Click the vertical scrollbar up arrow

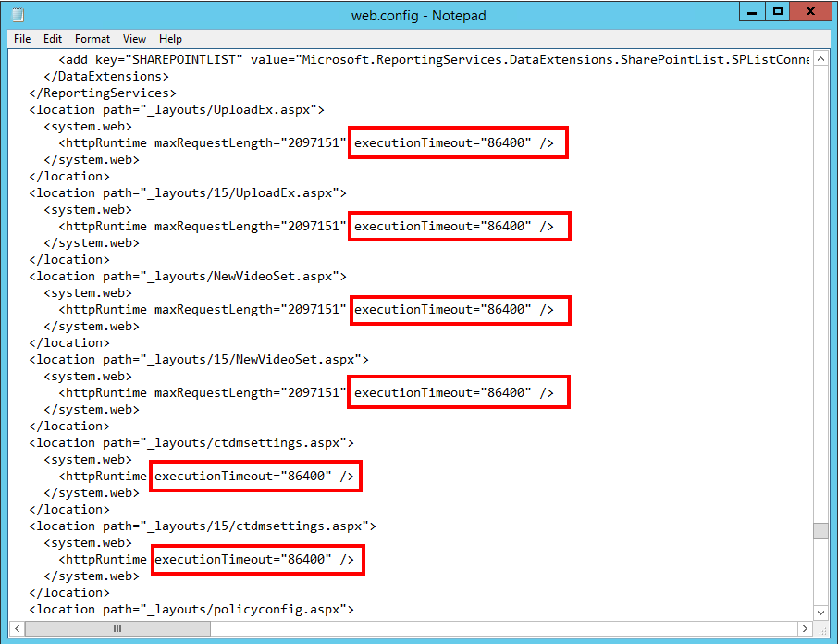click(x=821, y=59)
